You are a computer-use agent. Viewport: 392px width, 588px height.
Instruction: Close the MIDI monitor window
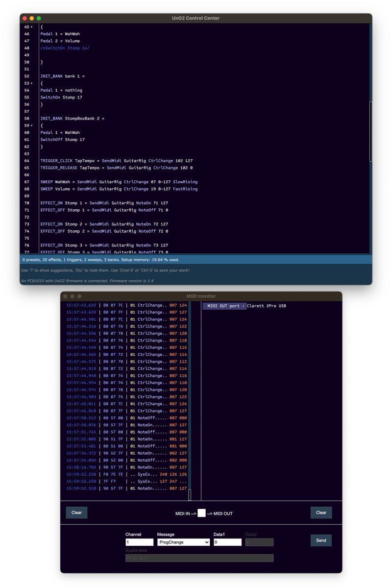tap(65, 296)
